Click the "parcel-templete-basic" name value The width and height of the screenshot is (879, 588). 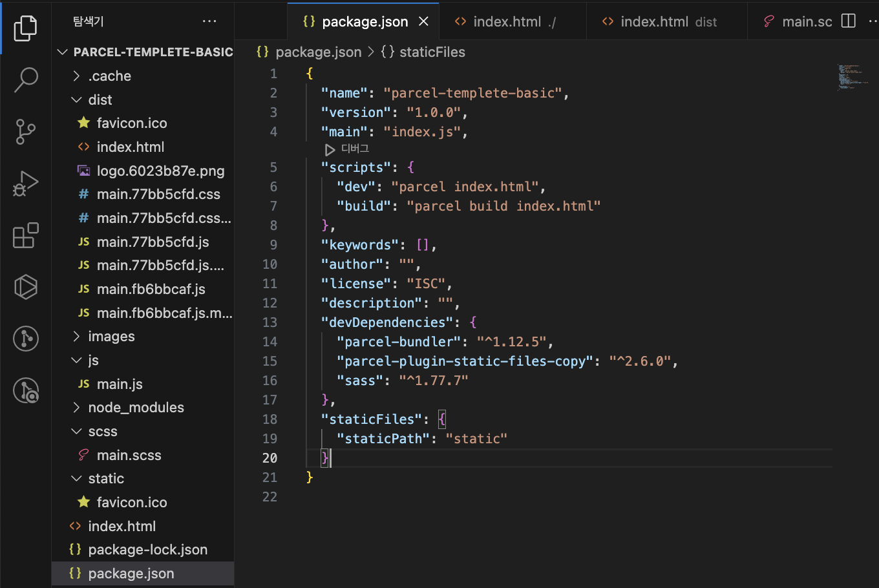pyautogui.click(x=473, y=93)
